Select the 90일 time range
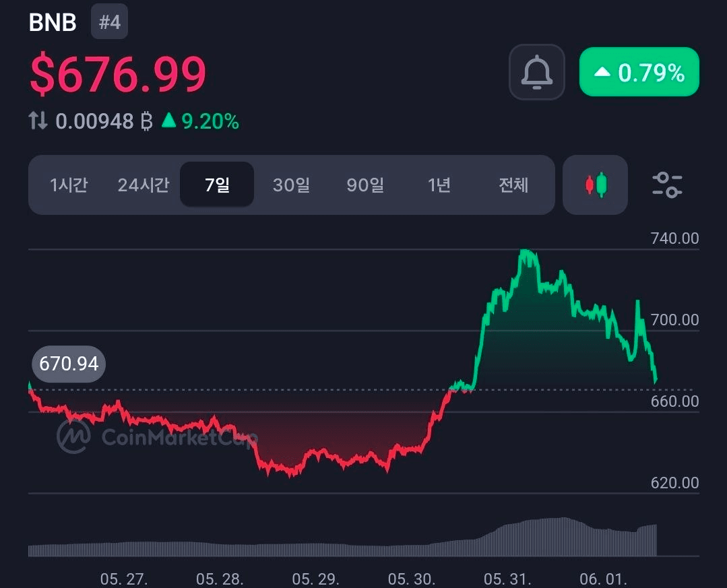 (365, 185)
